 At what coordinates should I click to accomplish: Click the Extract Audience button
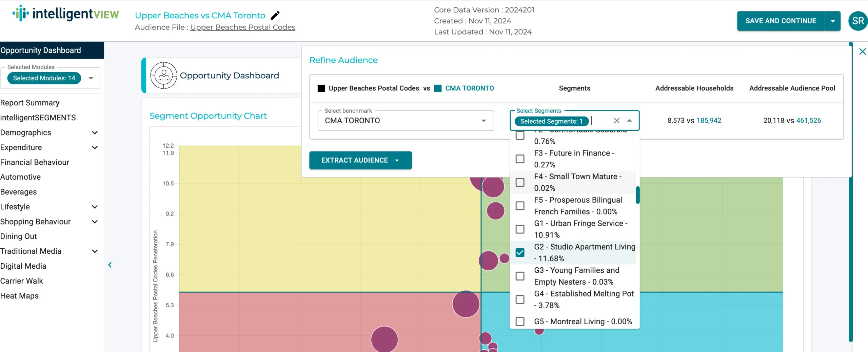tap(354, 160)
